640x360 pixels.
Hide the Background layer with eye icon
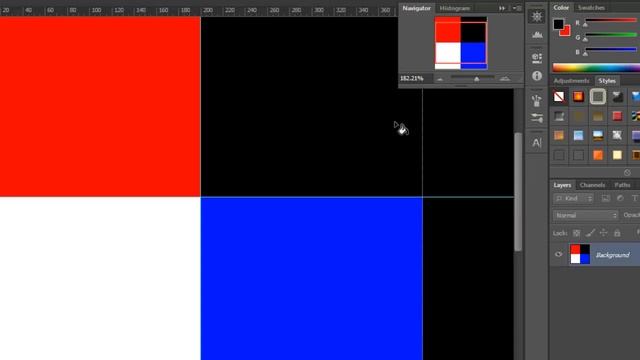[x=559, y=254]
